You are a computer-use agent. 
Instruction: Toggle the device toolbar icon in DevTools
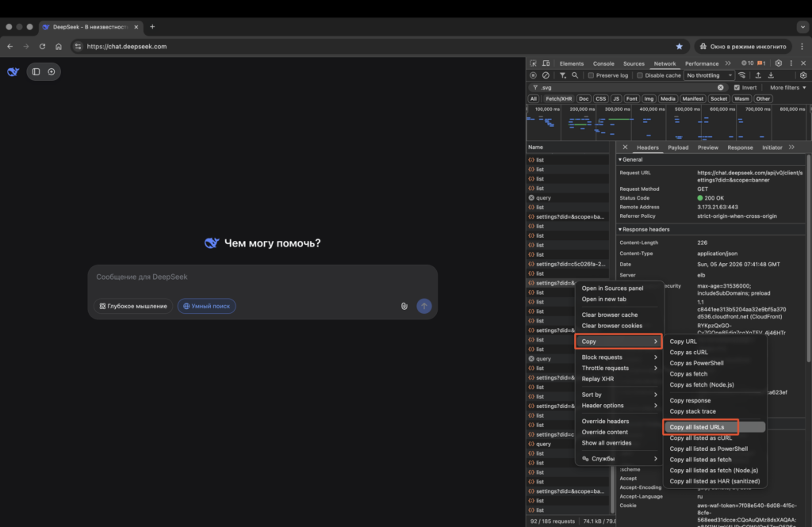546,63
